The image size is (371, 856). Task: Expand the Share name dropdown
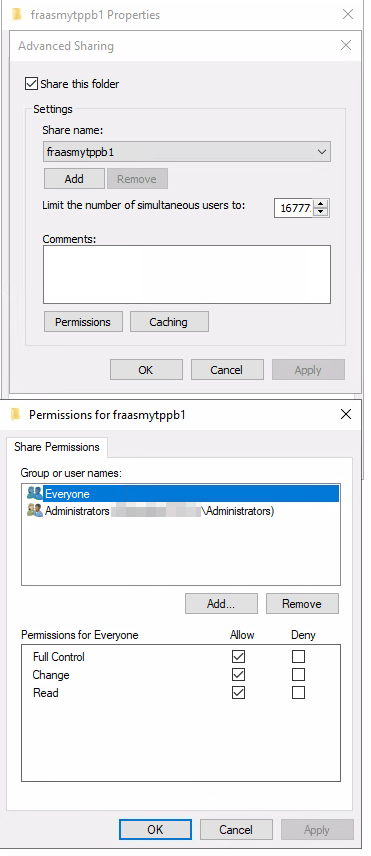(x=322, y=152)
